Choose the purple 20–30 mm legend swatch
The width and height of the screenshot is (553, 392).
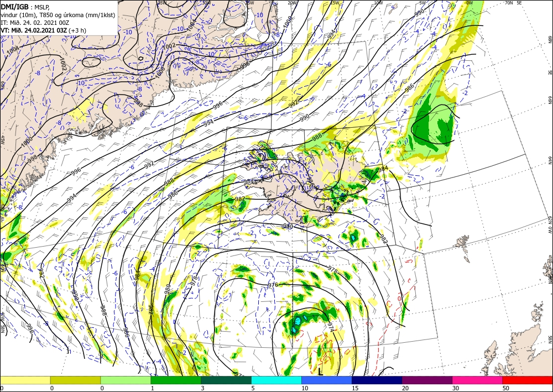click(427, 380)
